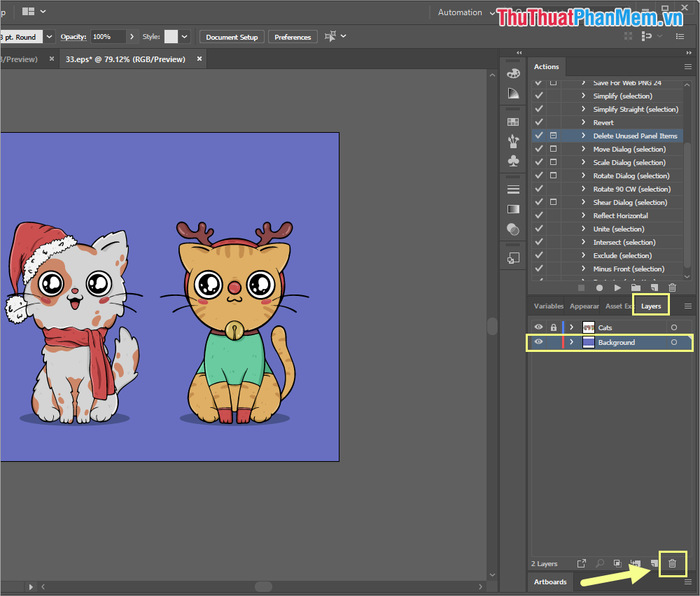700x596 pixels.
Task: Open the Color panel palette icon
Action: (x=513, y=73)
